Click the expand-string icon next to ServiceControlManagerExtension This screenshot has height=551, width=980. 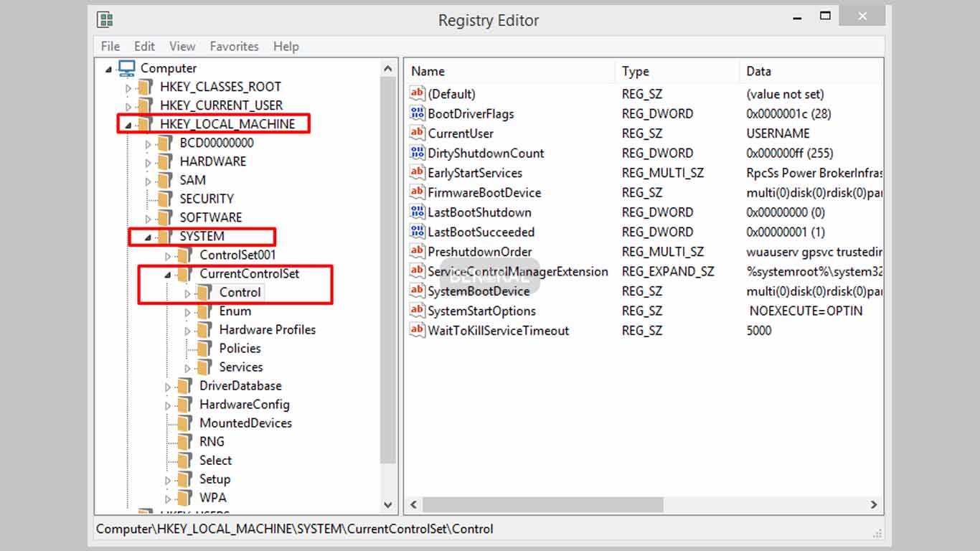(x=417, y=271)
